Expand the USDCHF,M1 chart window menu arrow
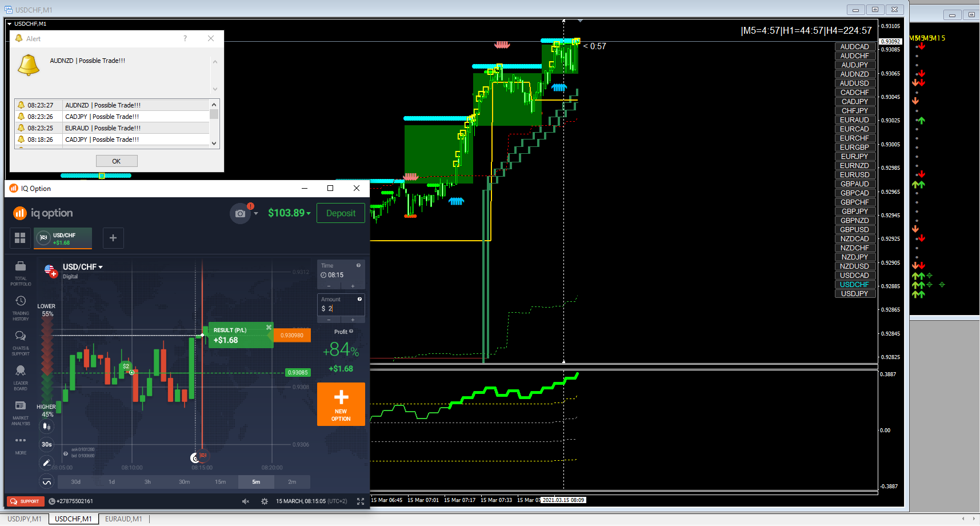 tap(10, 24)
